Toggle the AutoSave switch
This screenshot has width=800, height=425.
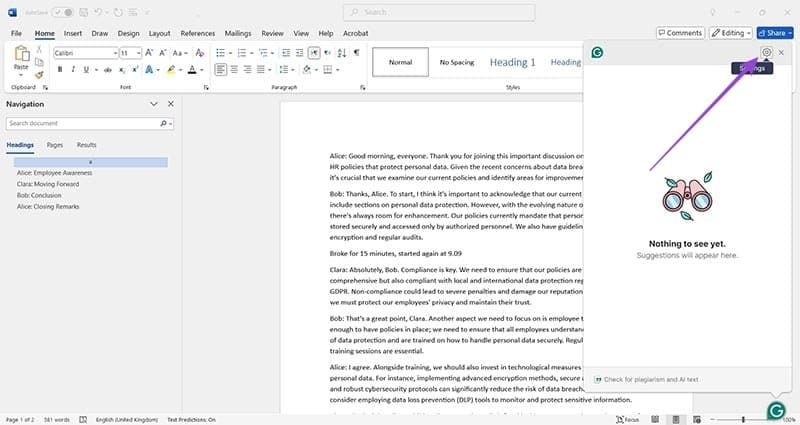(x=62, y=12)
